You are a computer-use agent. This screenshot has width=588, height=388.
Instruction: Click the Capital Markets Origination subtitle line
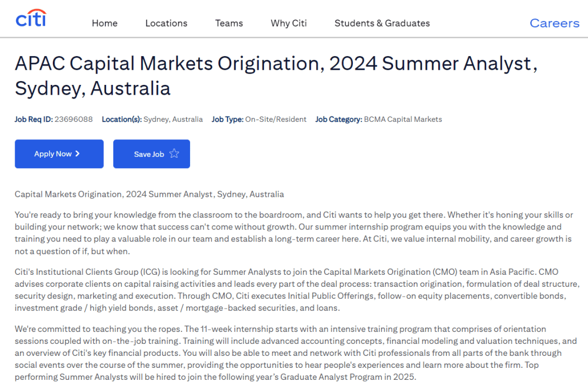pos(149,194)
